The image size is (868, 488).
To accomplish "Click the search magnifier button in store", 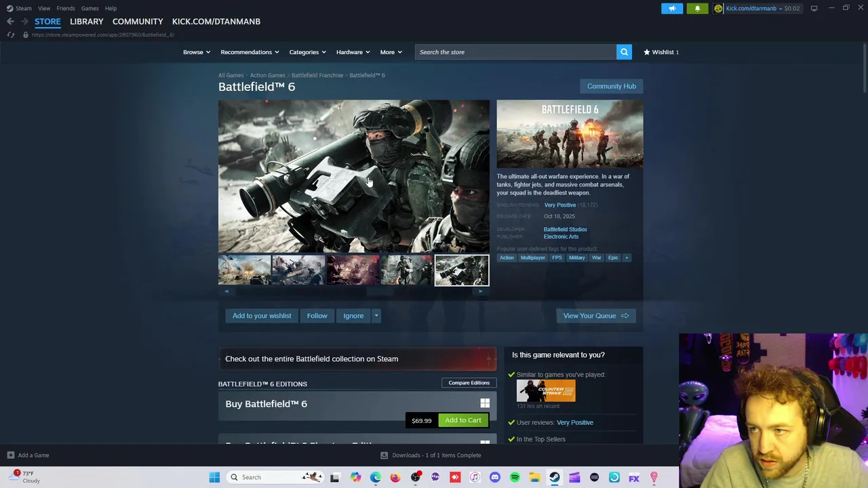I will 624,52.
